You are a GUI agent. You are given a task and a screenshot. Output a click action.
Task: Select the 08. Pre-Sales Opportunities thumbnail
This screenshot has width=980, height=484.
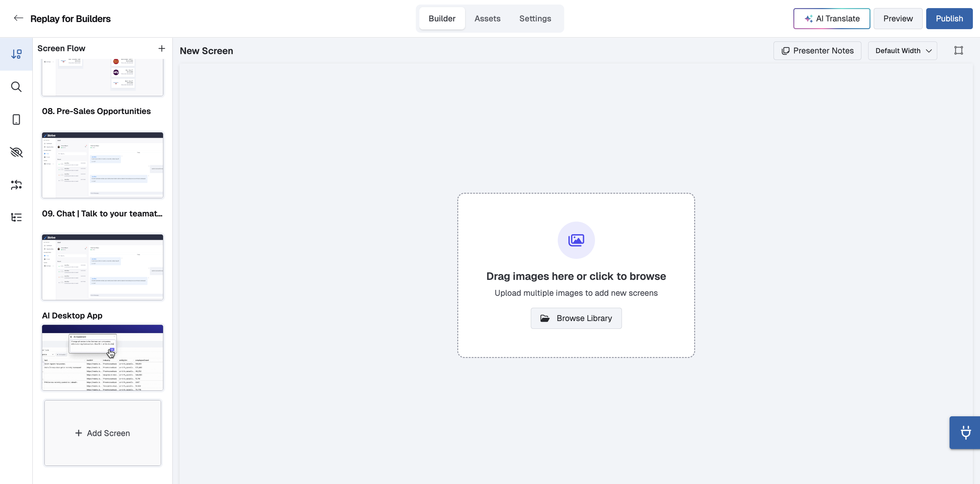coord(103,77)
